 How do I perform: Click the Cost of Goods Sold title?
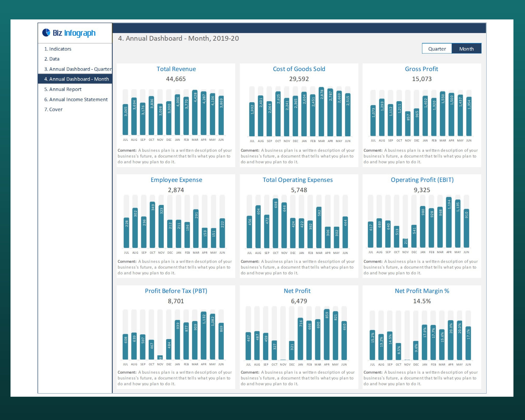(x=299, y=69)
